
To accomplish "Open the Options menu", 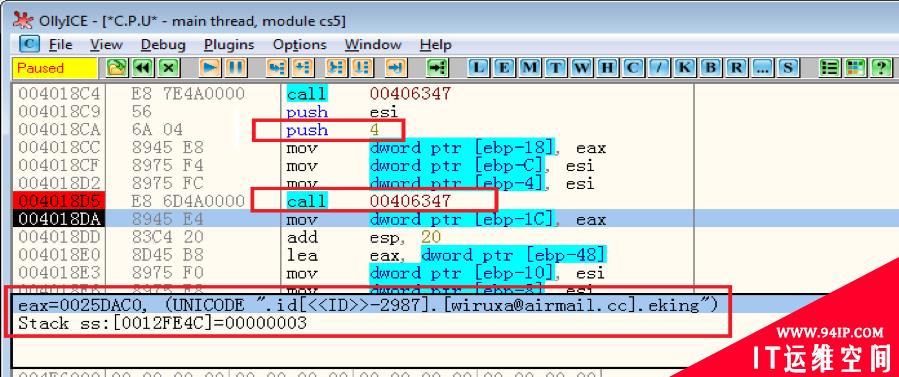I will tap(299, 45).
